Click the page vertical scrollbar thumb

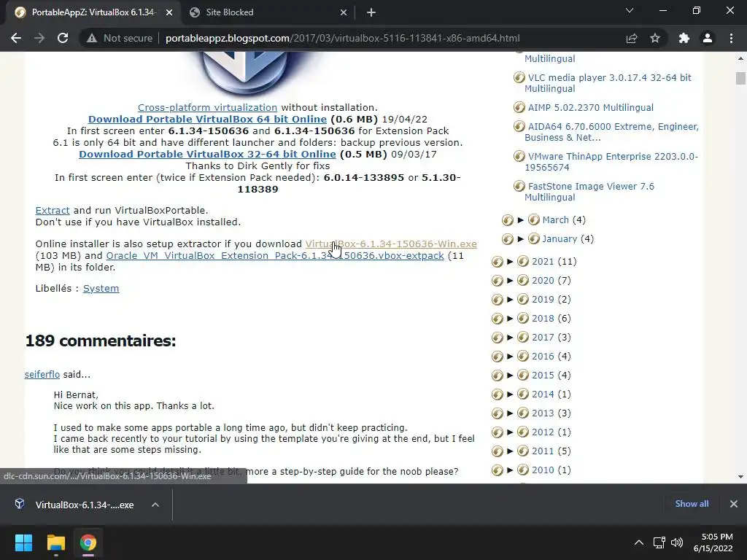coord(740,78)
